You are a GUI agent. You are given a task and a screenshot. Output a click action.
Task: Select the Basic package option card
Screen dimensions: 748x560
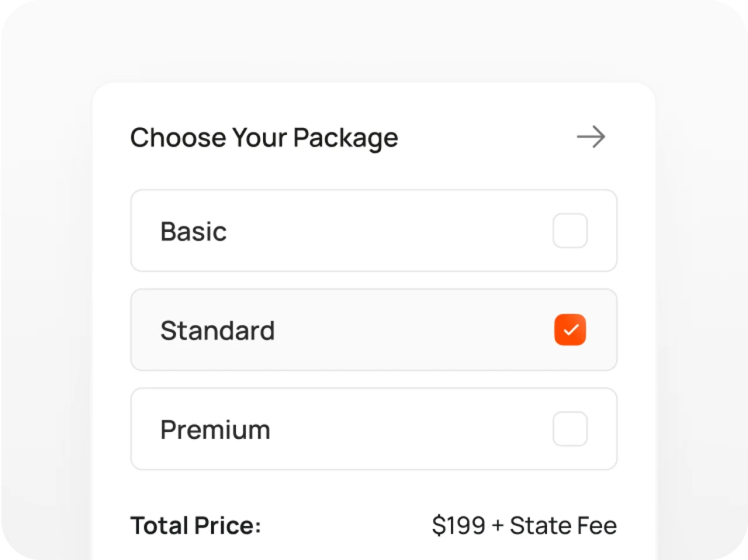click(374, 231)
